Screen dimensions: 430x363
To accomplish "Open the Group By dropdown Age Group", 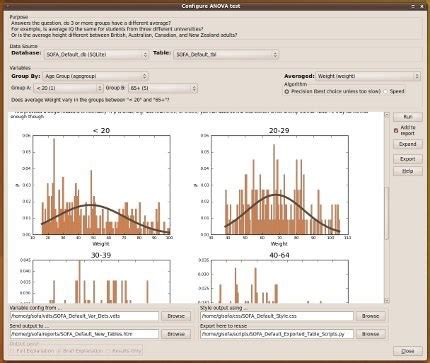I will point(95,76).
